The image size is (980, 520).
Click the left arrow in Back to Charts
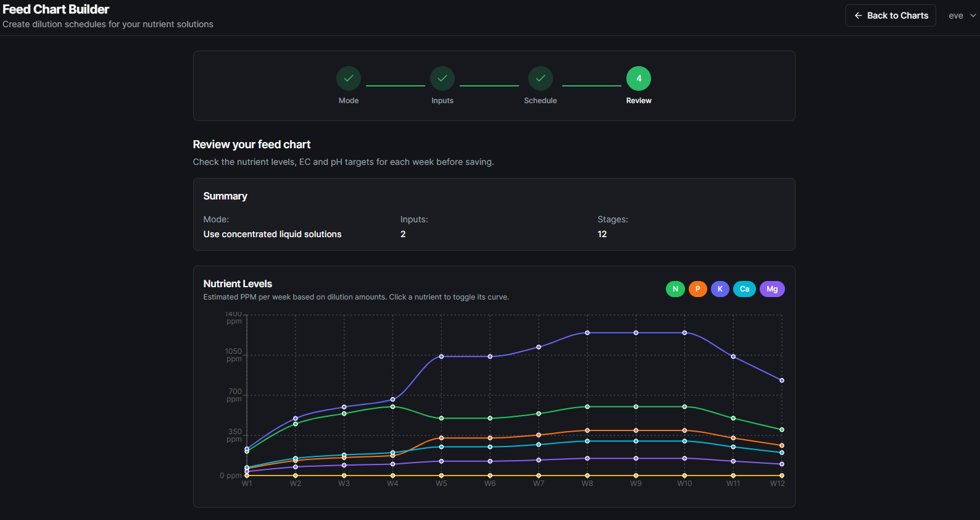858,15
